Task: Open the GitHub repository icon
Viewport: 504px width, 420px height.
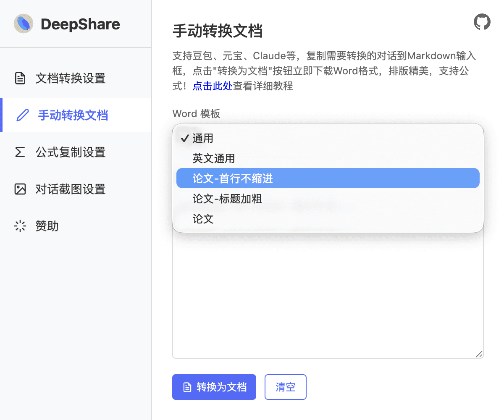Action: pos(482,22)
